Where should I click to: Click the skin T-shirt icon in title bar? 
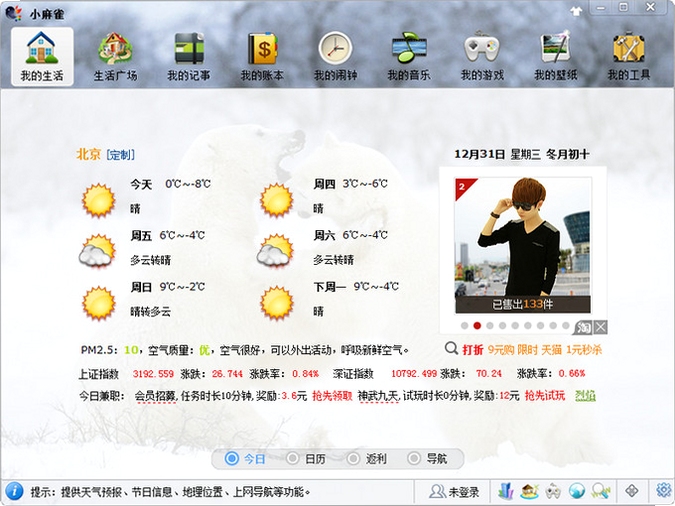[x=576, y=11]
